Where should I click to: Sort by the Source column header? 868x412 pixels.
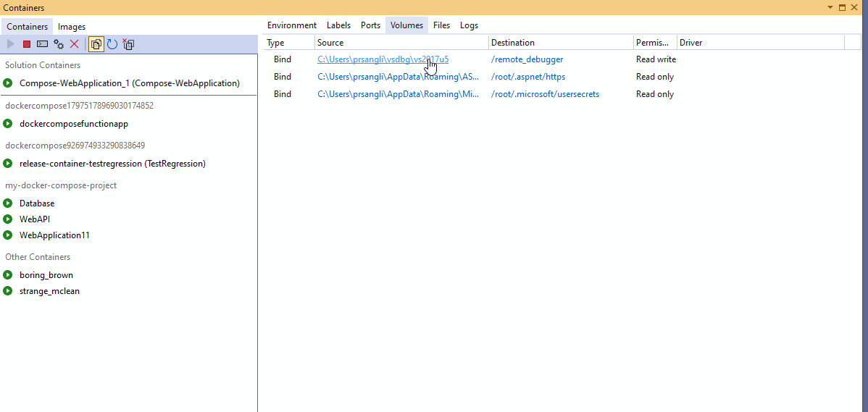point(402,43)
